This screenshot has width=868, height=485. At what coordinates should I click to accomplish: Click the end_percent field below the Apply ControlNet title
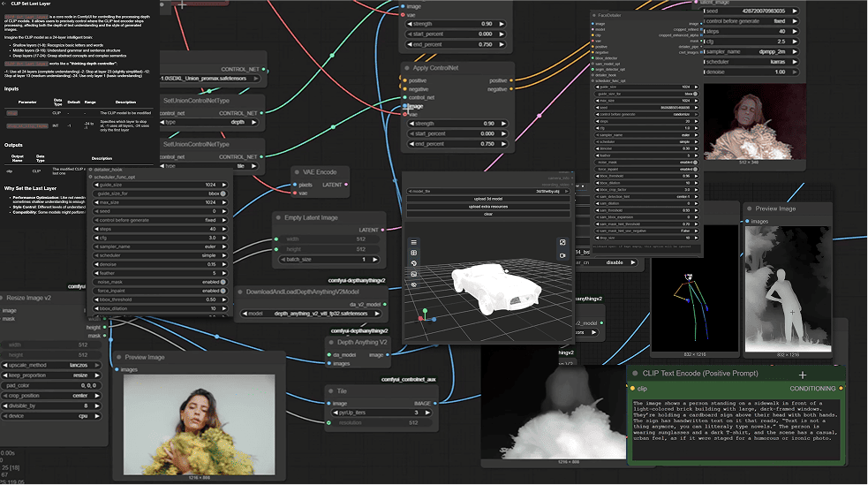tap(457, 144)
